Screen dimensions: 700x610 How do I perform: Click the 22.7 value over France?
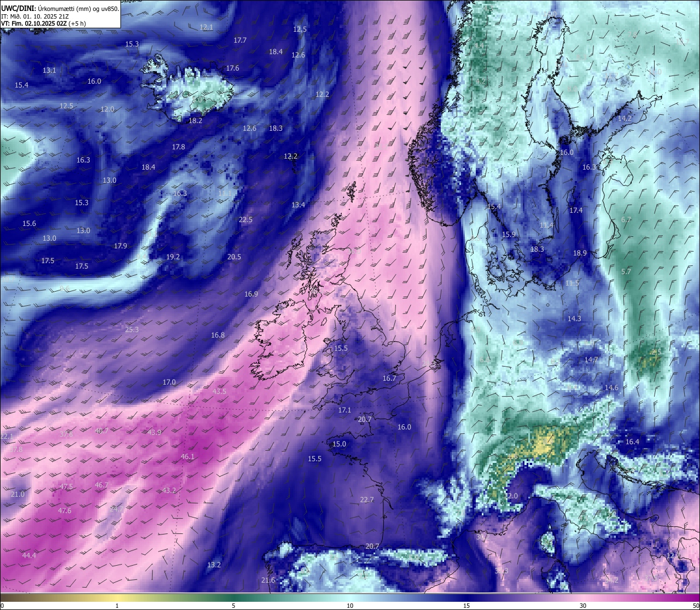(x=367, y=500)
